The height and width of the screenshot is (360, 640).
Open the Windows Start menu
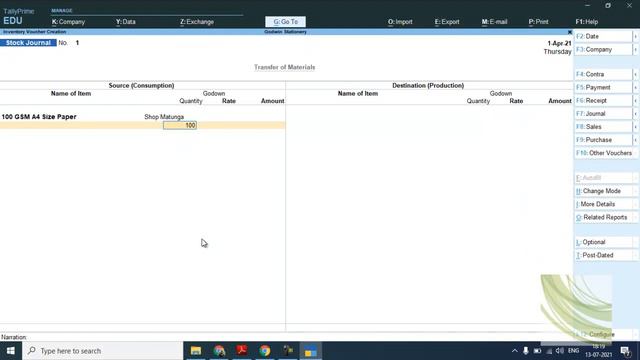(x=11, y=351)
